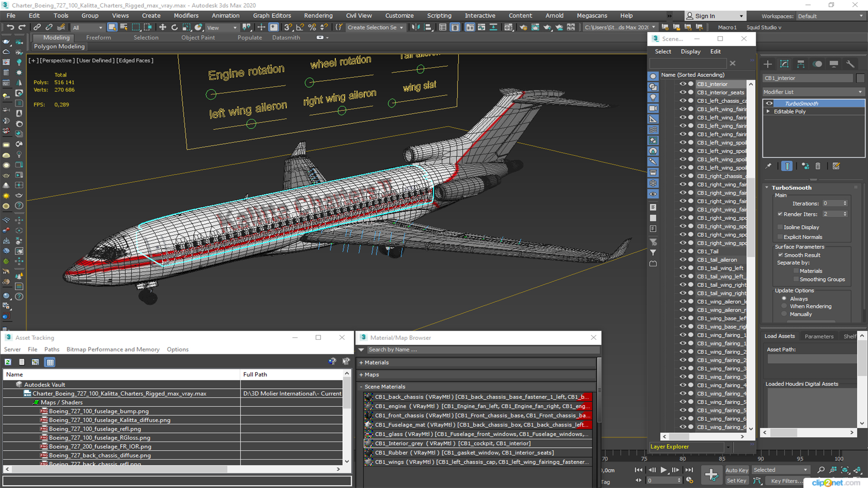Image resolution: width=868 pixels, height=488 pixels.
Task: Click the Pin Stack icon
Action: [x=769, y=166]
